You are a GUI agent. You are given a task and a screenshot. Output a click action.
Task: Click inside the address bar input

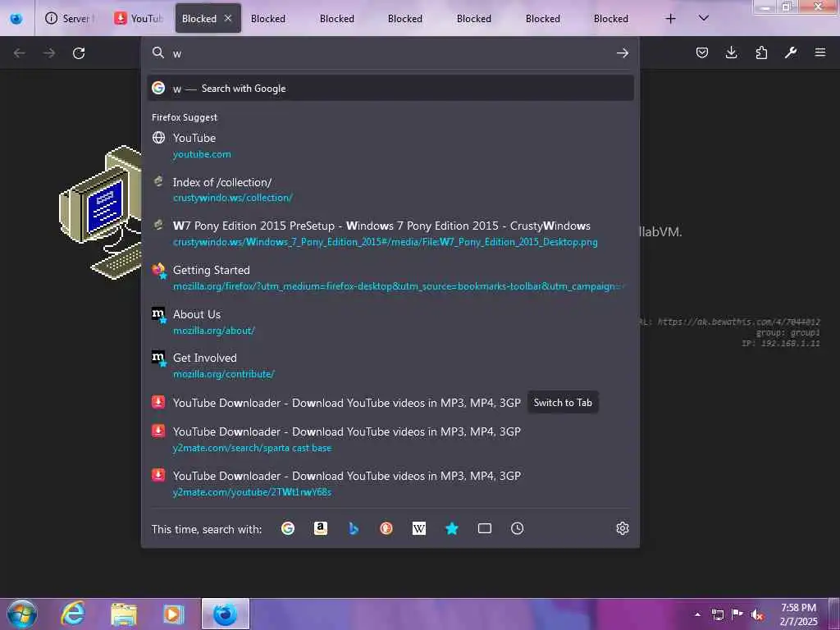(x=391, y=53)
